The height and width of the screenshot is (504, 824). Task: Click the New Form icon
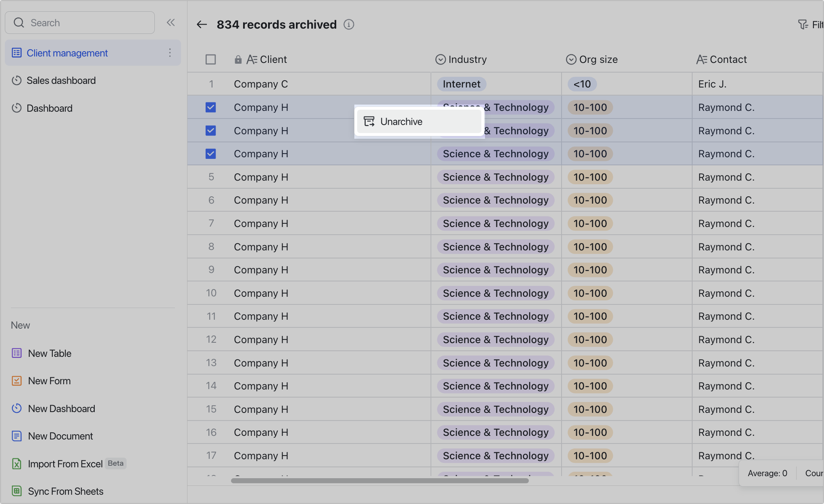pyautogui.click(x=16, y=381)
